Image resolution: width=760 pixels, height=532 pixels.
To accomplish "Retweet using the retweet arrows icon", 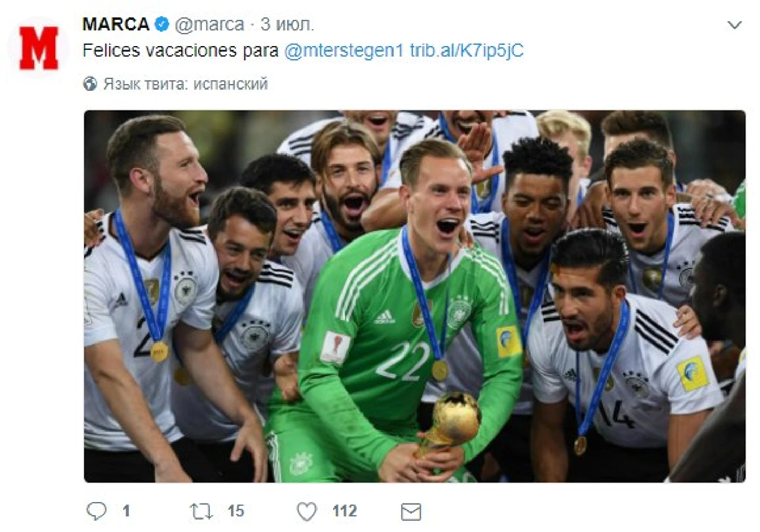I will pos(201,511).
